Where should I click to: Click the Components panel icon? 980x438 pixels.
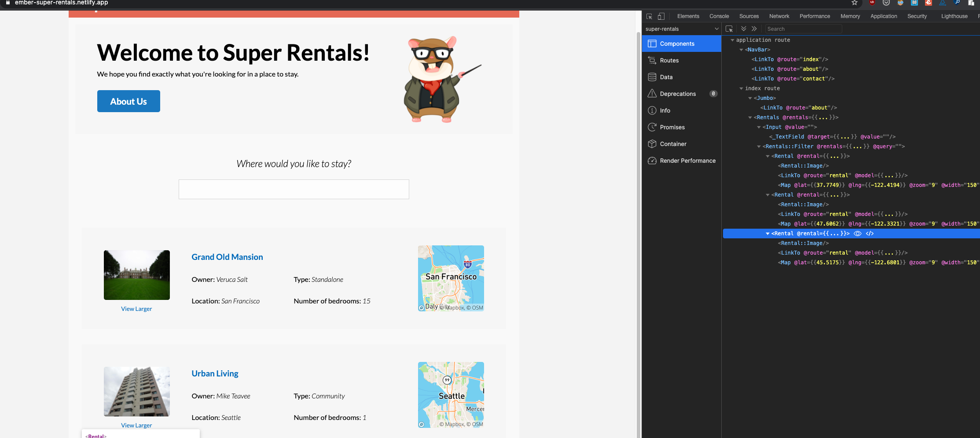(652, 44)
